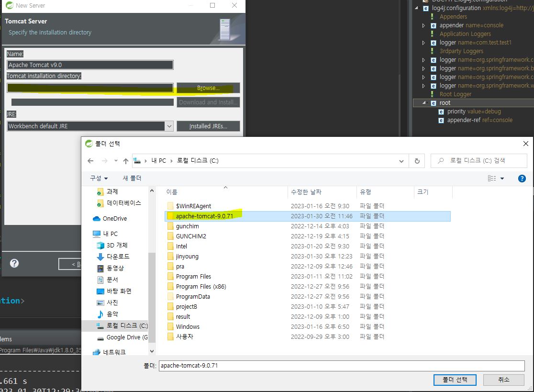Open address bar history dropdown

tap(401, 161)
